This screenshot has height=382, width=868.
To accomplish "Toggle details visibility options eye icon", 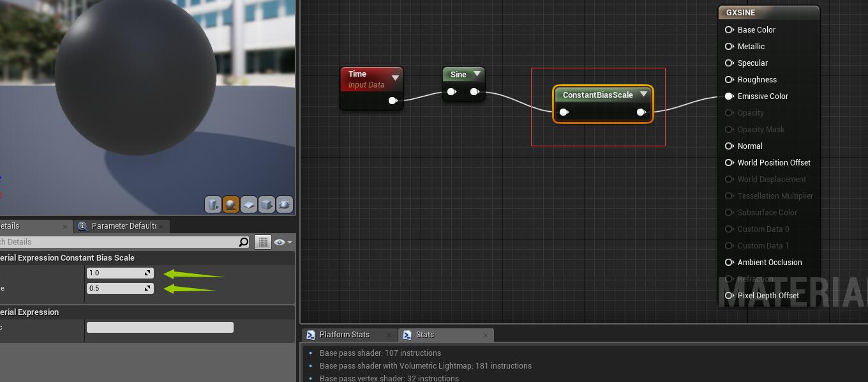I will pyautogui.click(x=282, y=242).
